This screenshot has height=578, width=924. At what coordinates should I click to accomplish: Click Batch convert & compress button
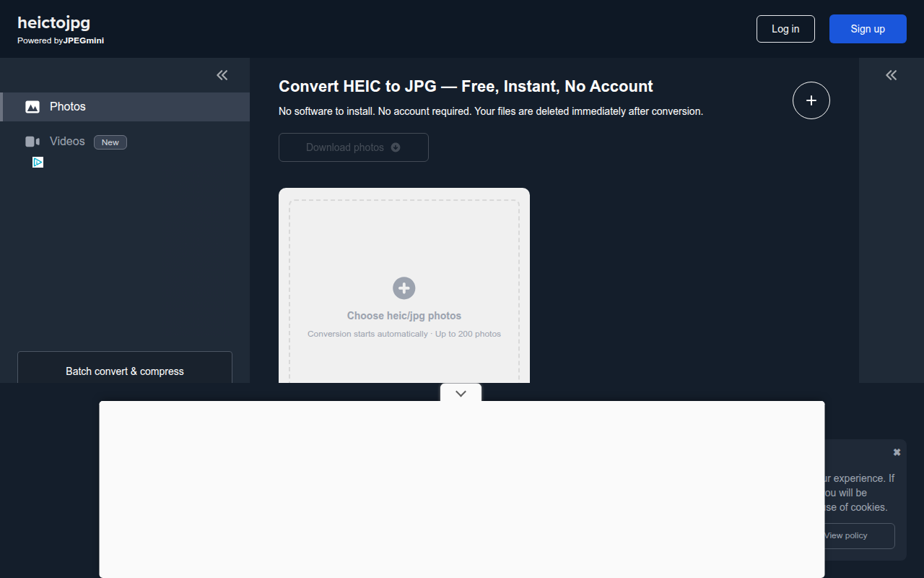(x=125, y=368)
